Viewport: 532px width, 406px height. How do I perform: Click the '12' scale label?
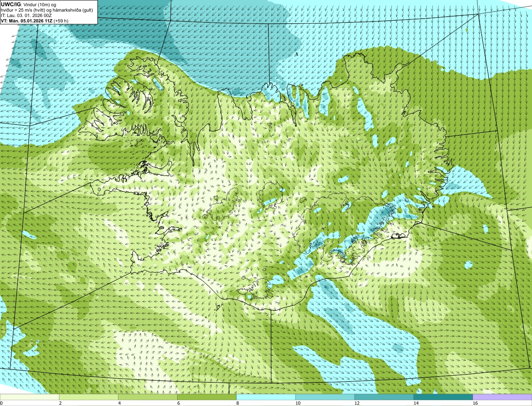[357, 403]
